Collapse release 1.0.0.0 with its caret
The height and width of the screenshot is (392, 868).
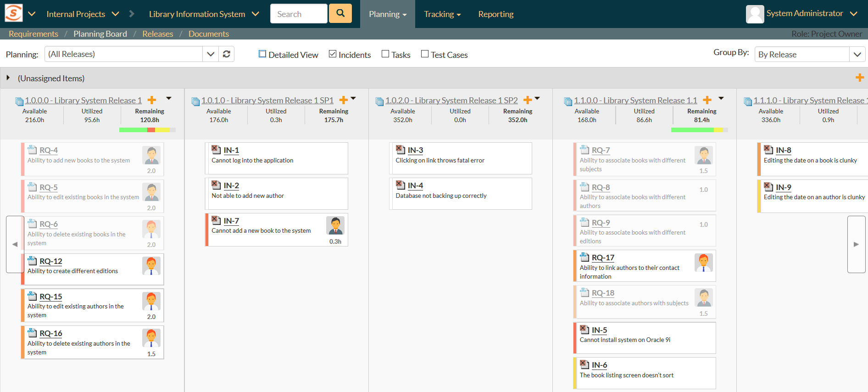coord(169,99)
